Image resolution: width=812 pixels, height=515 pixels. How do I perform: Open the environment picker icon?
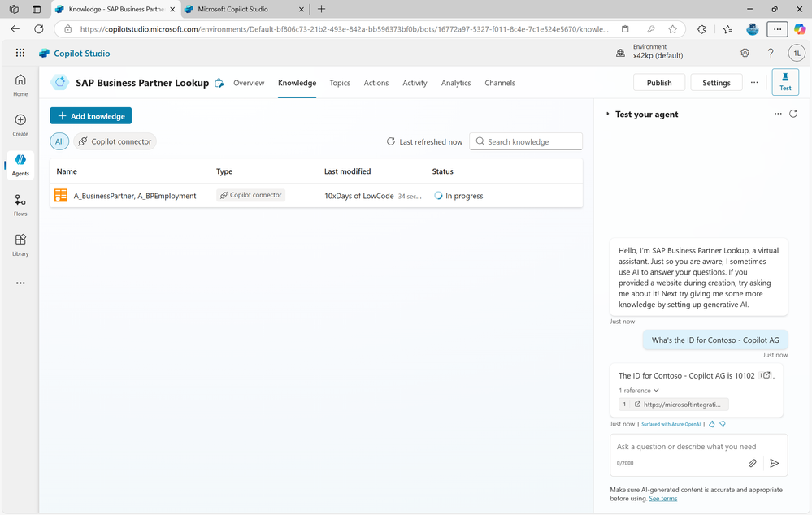[x=620, y=53]
